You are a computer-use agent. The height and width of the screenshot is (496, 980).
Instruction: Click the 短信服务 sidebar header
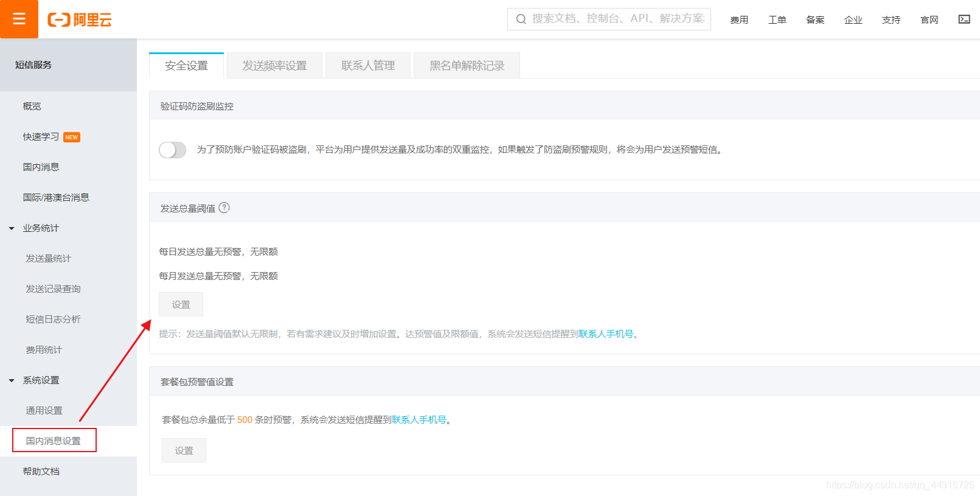(33, 65)
